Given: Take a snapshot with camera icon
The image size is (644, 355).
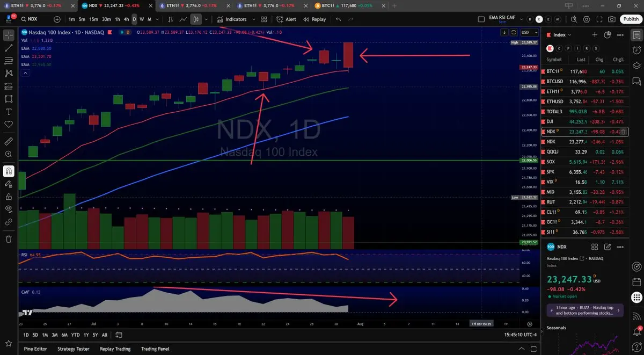Looking at the screenshot, I should coord(612,19).
